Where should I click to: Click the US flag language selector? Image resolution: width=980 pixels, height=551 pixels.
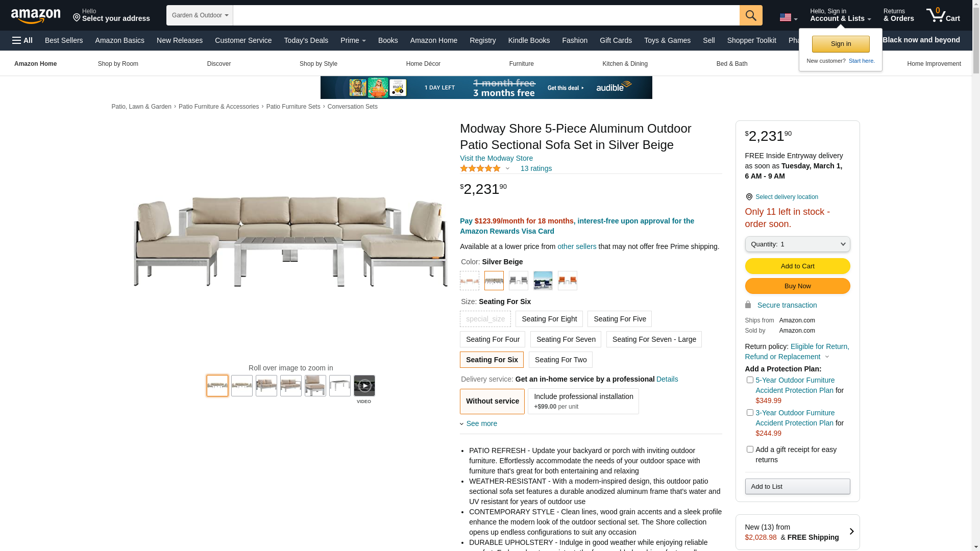point(788,17)
